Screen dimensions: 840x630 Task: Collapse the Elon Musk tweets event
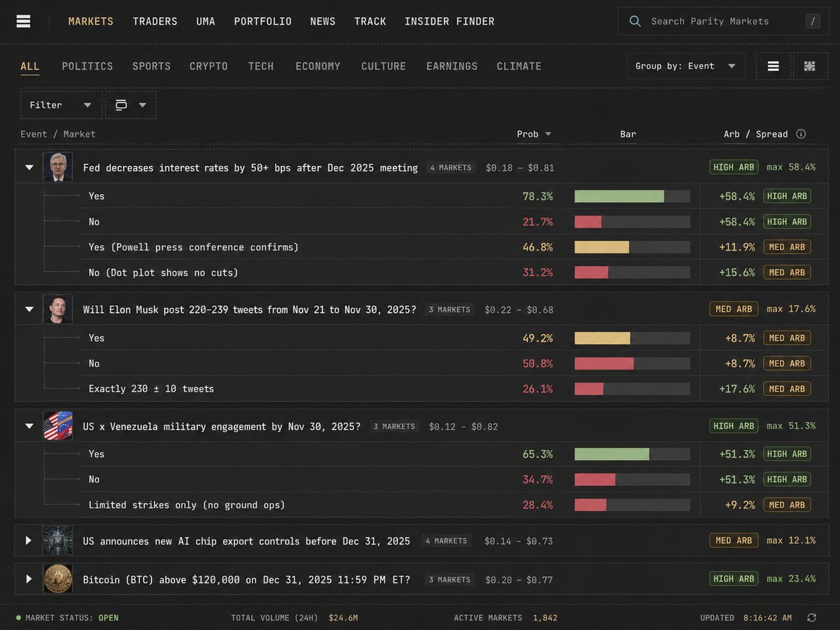29,309
